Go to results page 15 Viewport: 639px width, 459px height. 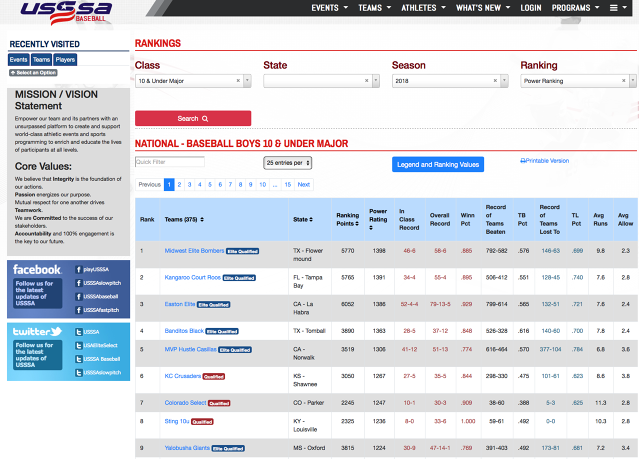[x=288, y=185]
